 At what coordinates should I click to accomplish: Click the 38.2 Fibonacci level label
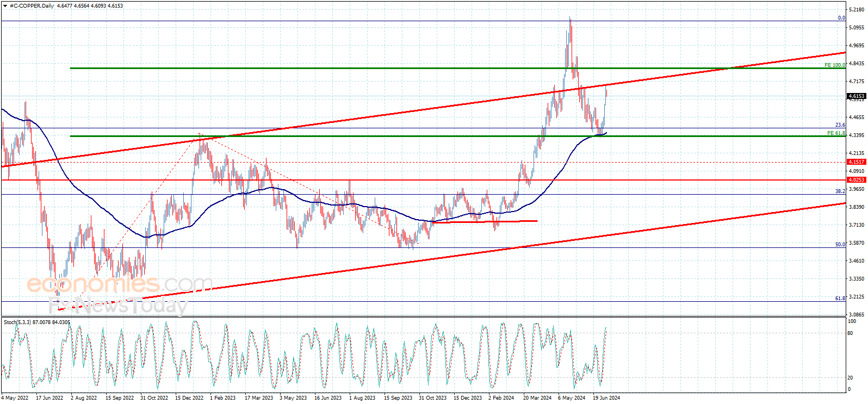pyautogui.click(x=840, y=191)
